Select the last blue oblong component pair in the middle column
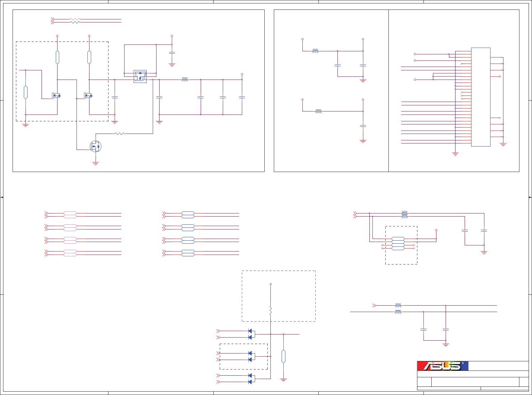Viewport: 532px width, 395px height. coord(188,253)
